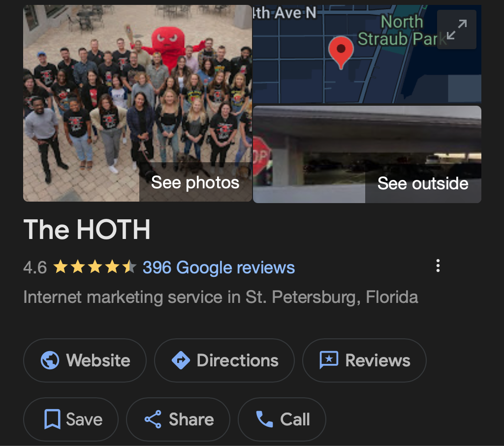Screen dimensions: 504x446
Task: Expand the map to full view
Action: (x=456, y=29)
